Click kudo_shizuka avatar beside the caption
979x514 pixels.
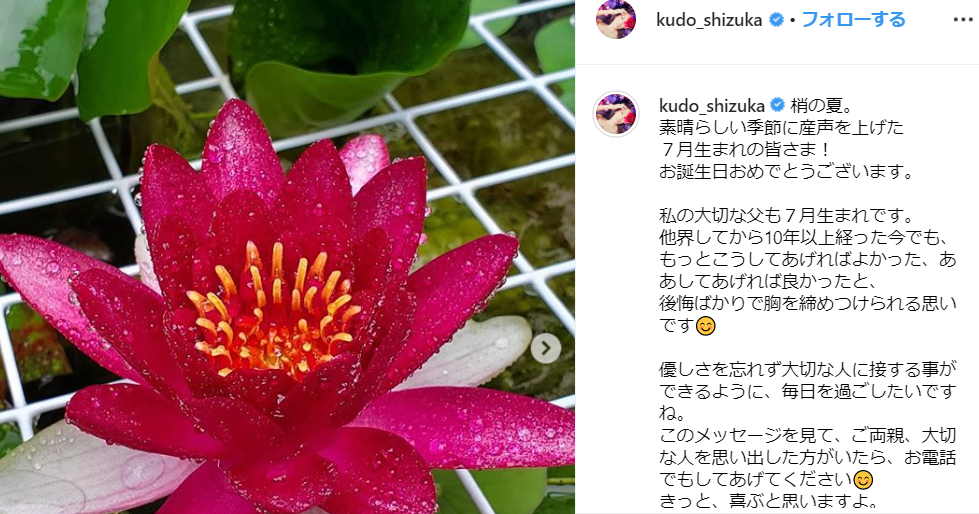coord(616,114)
